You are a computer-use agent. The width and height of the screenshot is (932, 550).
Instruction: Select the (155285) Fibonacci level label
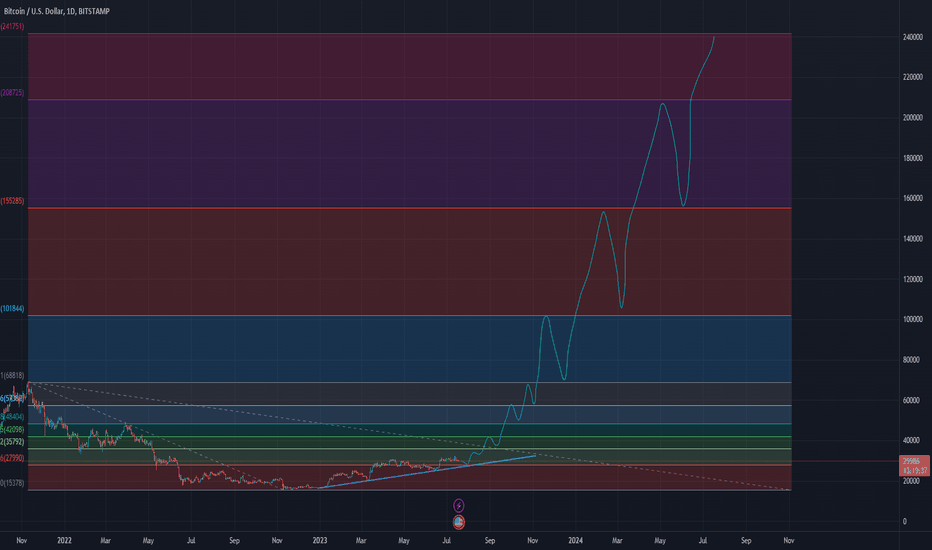[x=12, y=201]
